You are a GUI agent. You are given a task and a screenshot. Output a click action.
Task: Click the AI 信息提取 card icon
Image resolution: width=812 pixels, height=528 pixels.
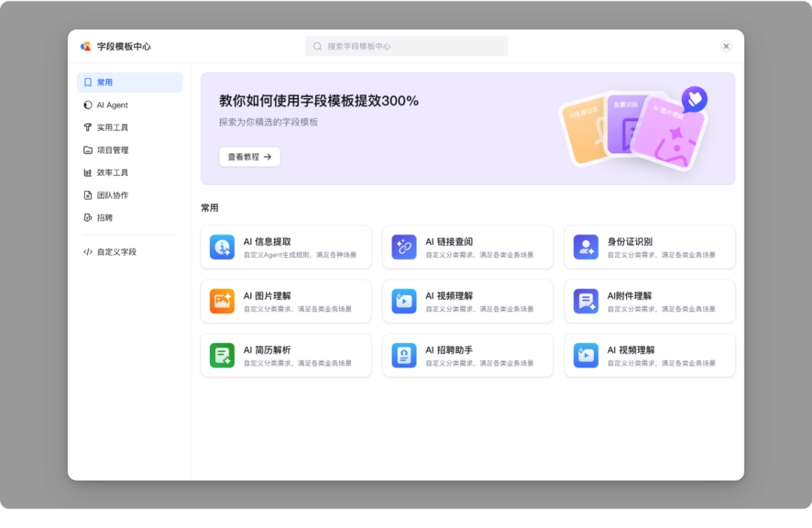point(222,247)
